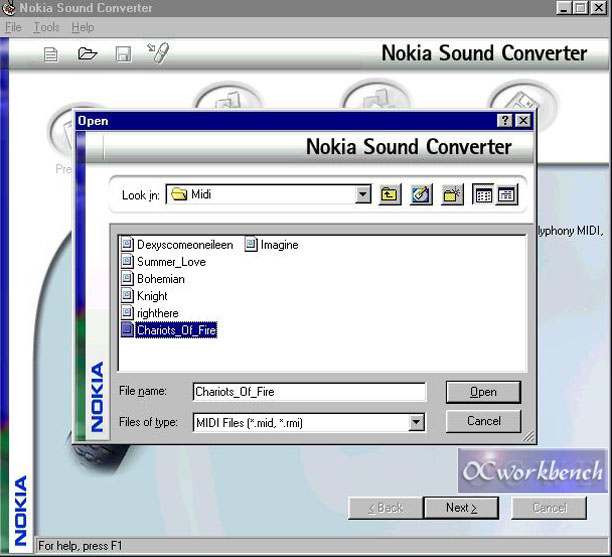Create a new folder in Open dialog
The width and height of the screenshot is (612, 557).
(452, 194)
